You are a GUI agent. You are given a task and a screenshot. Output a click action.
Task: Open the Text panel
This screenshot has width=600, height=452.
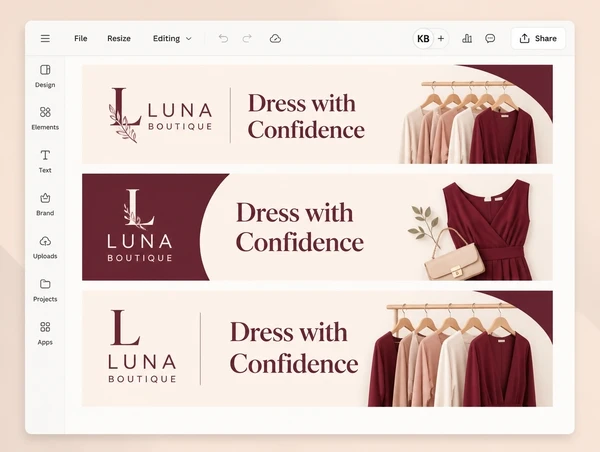click(45, 162)
